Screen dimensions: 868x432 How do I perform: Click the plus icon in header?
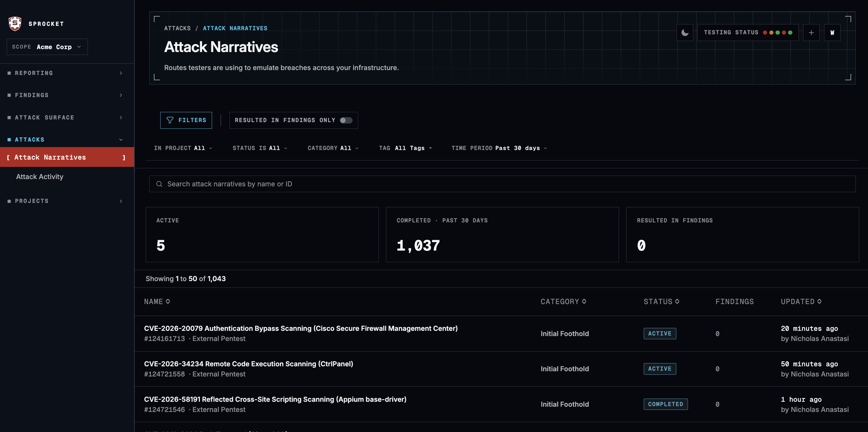(x=811, y=33)
